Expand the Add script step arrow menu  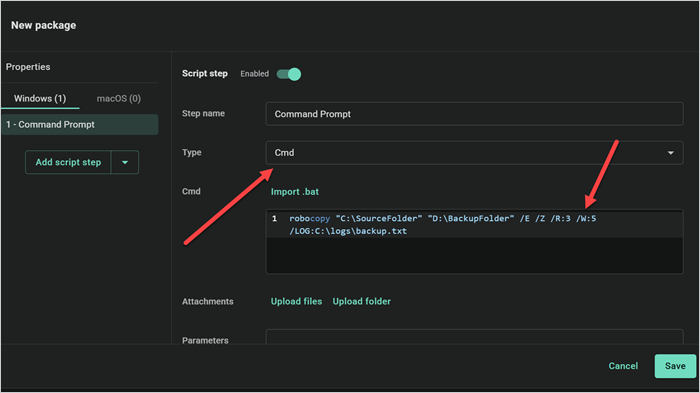point(125,162)
